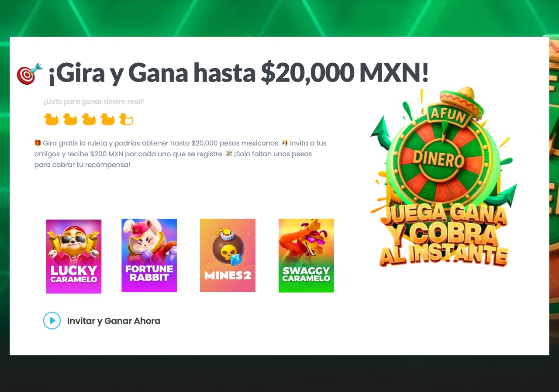The image size is (559, 392).
Task: Open the Fortune Rabbit game thumbnail
Action: click(149, 255)
